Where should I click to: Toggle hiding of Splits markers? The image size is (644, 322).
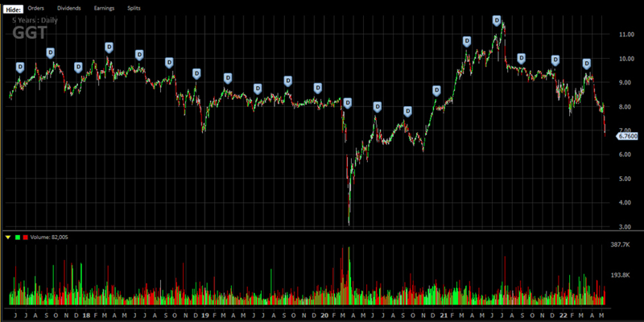click(134, 8)
